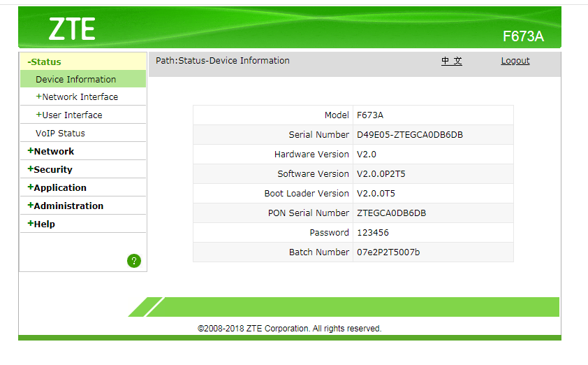Click the ZTE Corporation copyright notice
Image resolution: width=588 pixels, height=365 pixels.
[x=290, y=329]
